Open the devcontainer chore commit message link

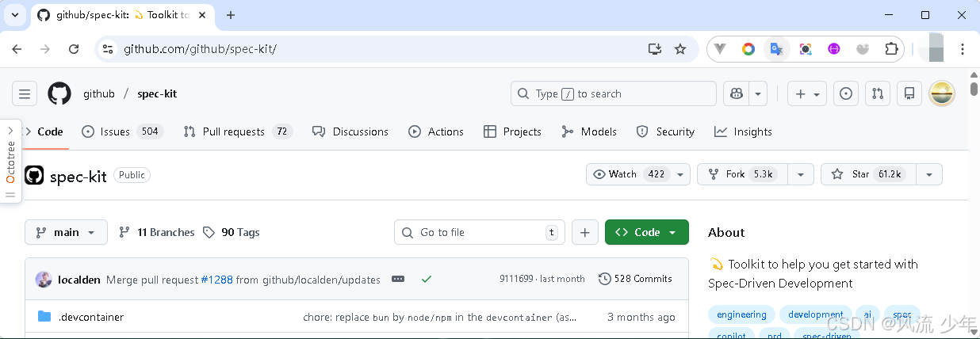440,317
